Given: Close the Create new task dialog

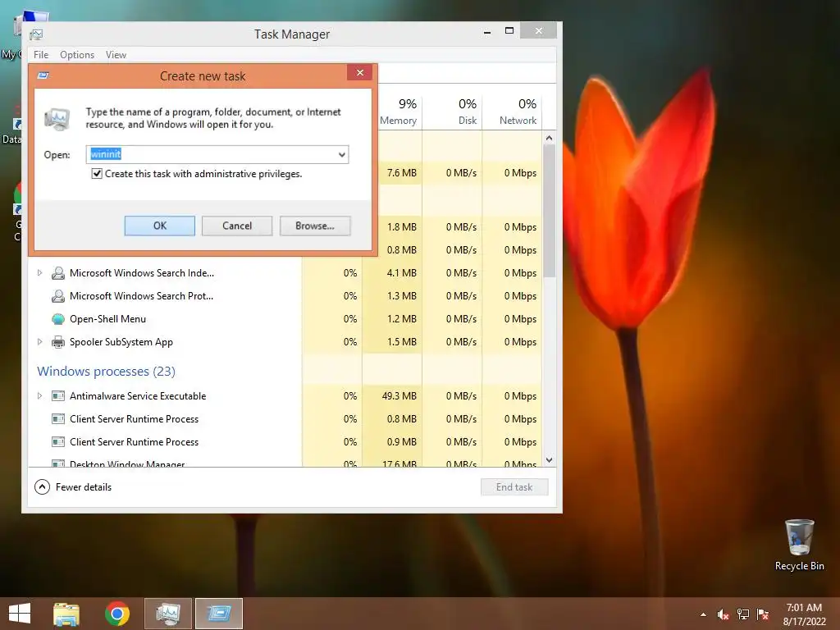Looking at the screenshot, I should click(x=360, y=73).
